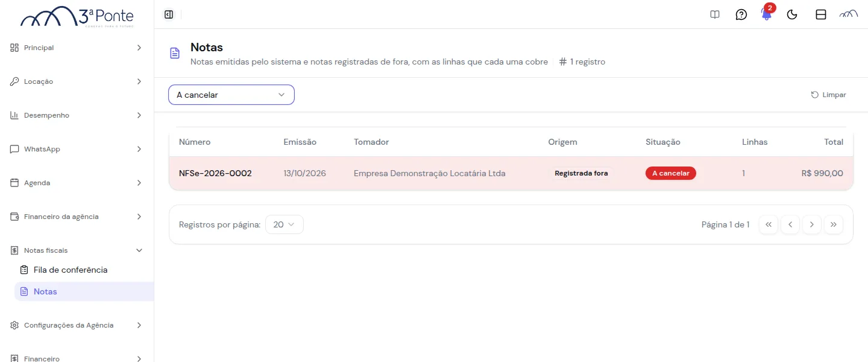Screen dimensions: 868x362
Task: Click the red A cancelar status badge
Action: [x=671, y=173]
